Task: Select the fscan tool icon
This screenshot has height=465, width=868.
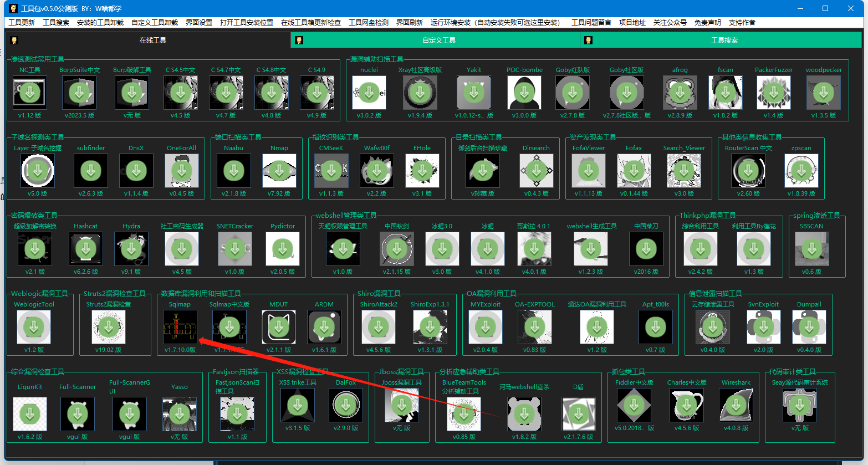Action: tap(726, 93)
